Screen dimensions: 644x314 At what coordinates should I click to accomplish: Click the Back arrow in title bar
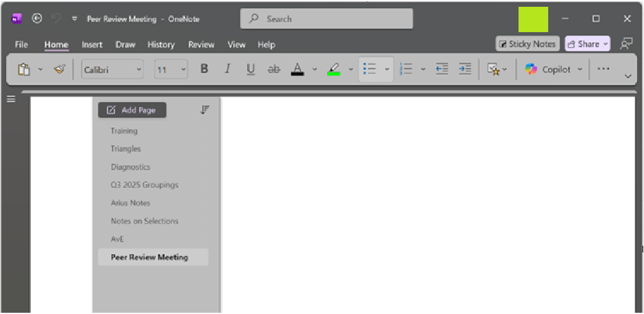[x=37, y=19]
